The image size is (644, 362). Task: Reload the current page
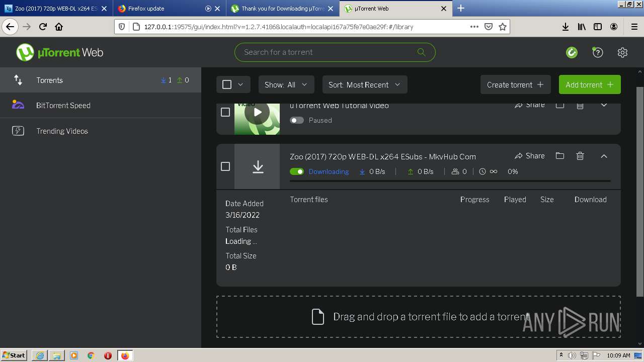pyautogui.click(x=43, y=27)
